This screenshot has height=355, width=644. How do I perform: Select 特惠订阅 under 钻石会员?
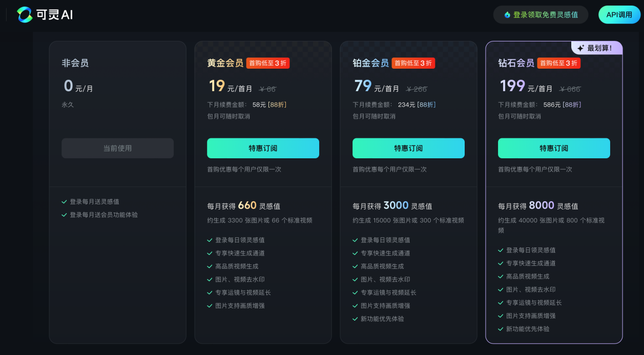[x=554, y=148]
